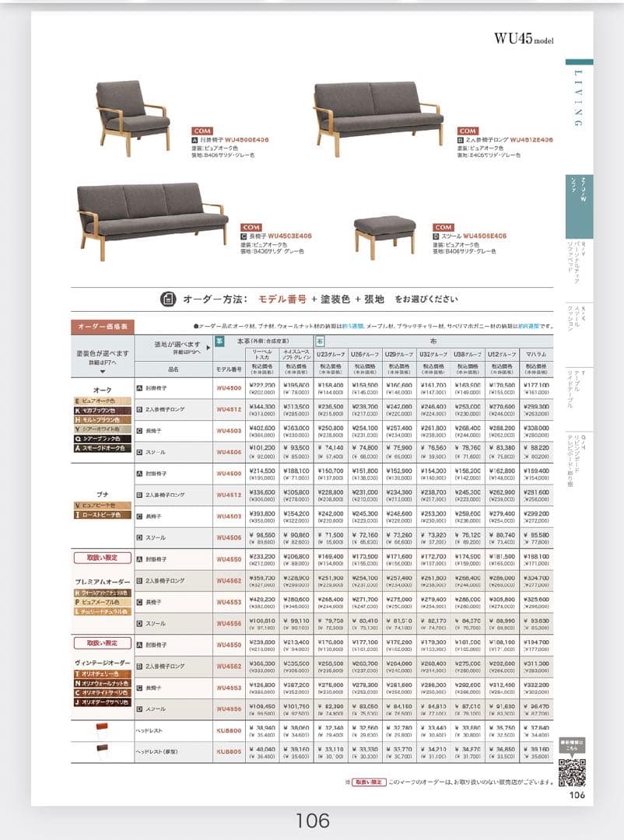Click the order method document icon

[167, 299]
